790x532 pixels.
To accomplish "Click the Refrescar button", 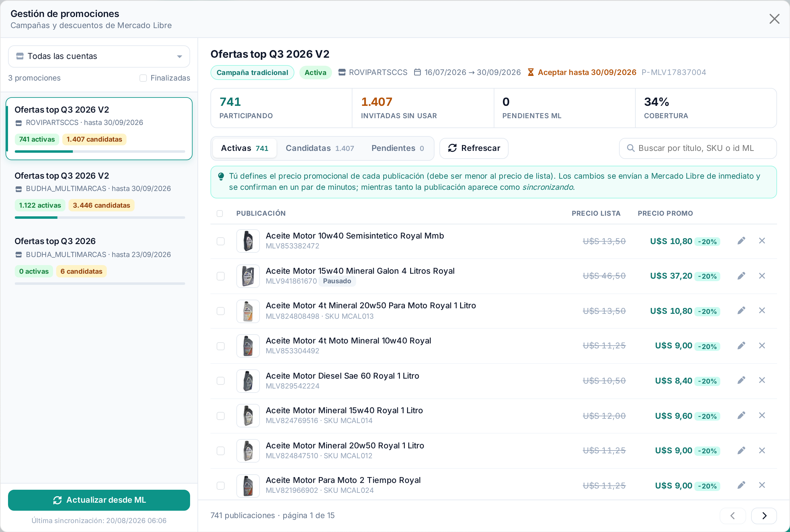I will pos(474,148).
